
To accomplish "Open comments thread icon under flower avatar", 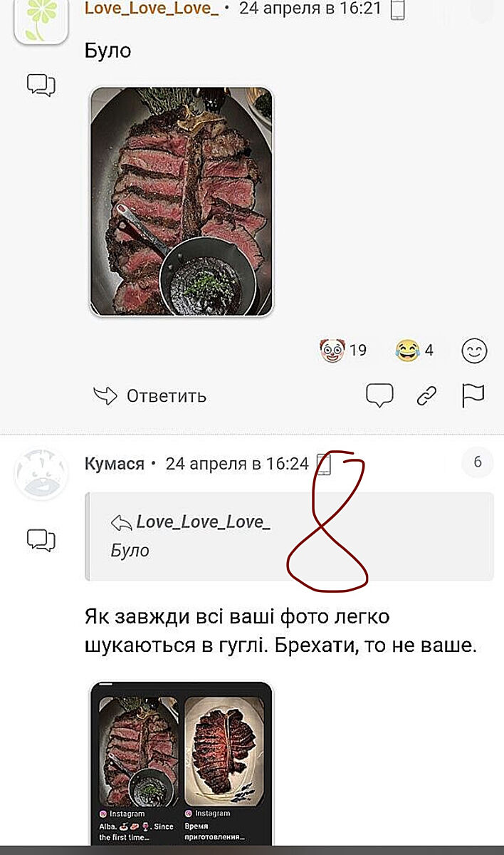I will [x=41, y=85].
